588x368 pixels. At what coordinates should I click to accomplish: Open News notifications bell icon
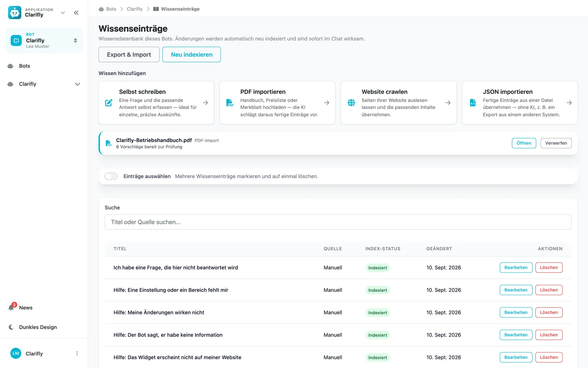coord(11,307)
